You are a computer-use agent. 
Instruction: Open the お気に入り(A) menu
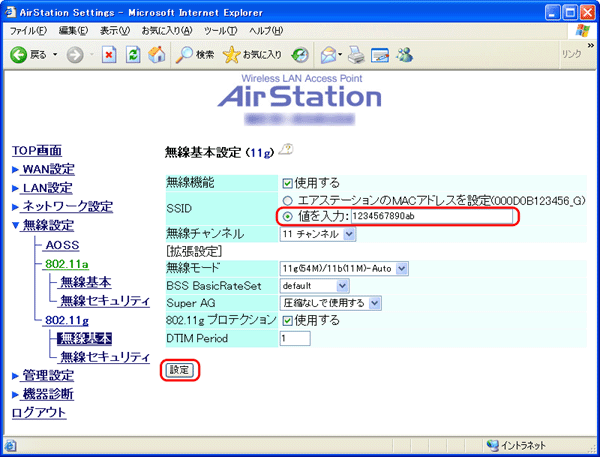click(x=167, y=31)
